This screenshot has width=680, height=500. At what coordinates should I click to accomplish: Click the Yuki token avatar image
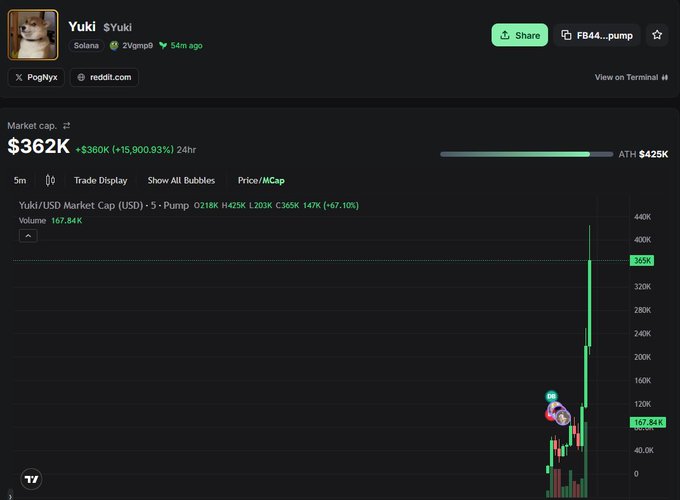pos(33,35)
